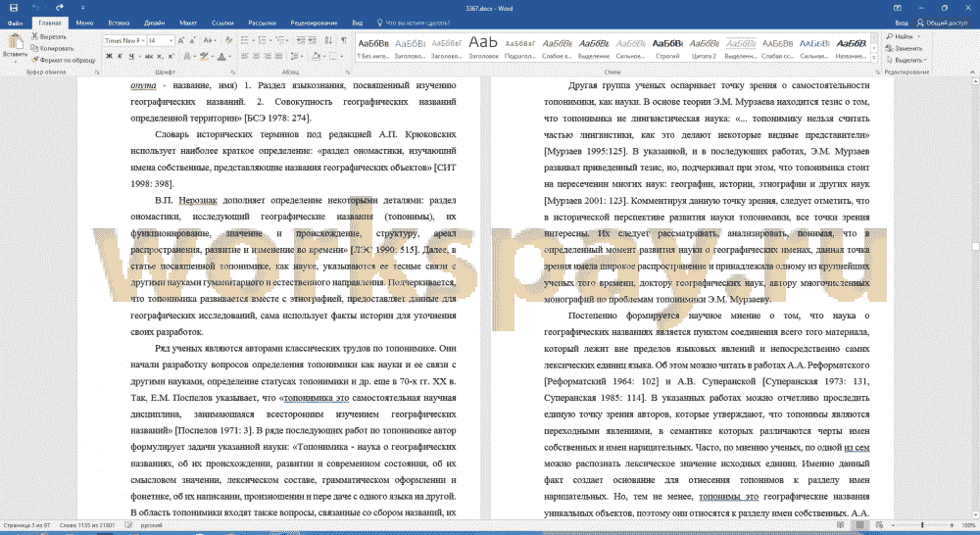This screenshot has height=535, width=980.
Task: Redo the action in the quick access toolbar
Action: coord(60,8)
